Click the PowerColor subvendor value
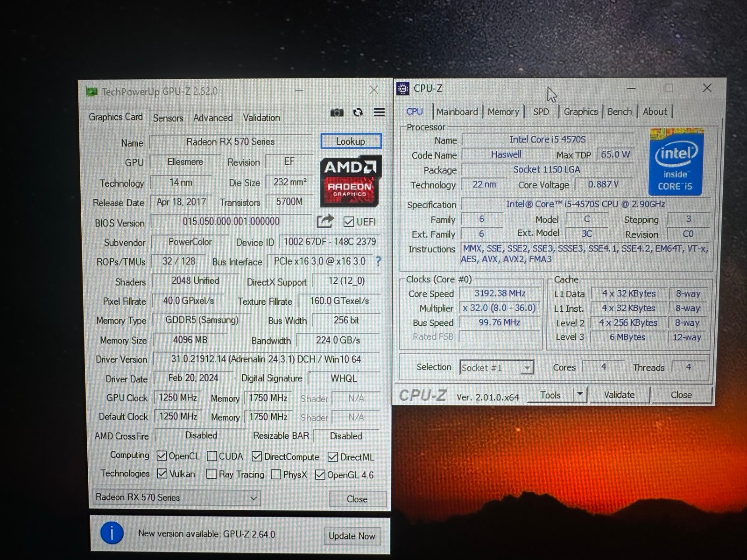This screenshot has width=747, height=560. (190, 242)
